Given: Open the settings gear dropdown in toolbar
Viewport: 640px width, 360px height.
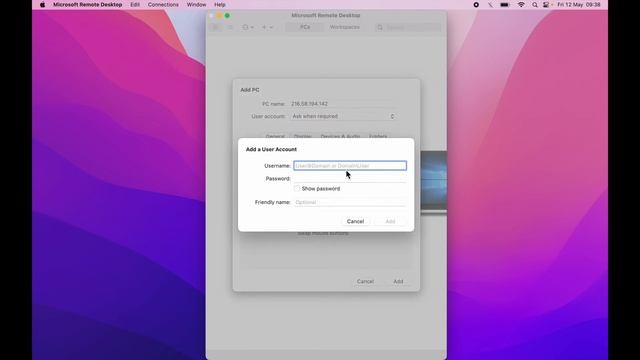Looking at the screenshot, I should click(248, 27).
